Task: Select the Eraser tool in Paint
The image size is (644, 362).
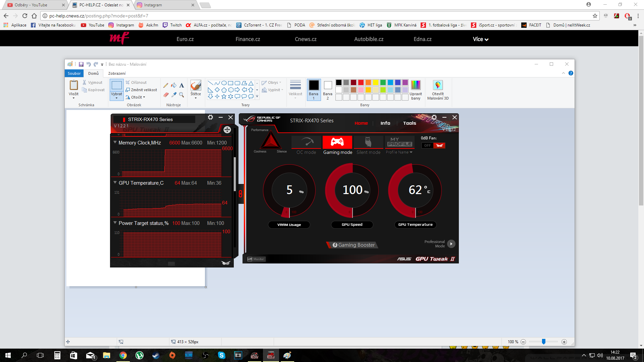Action: [166, 95]
